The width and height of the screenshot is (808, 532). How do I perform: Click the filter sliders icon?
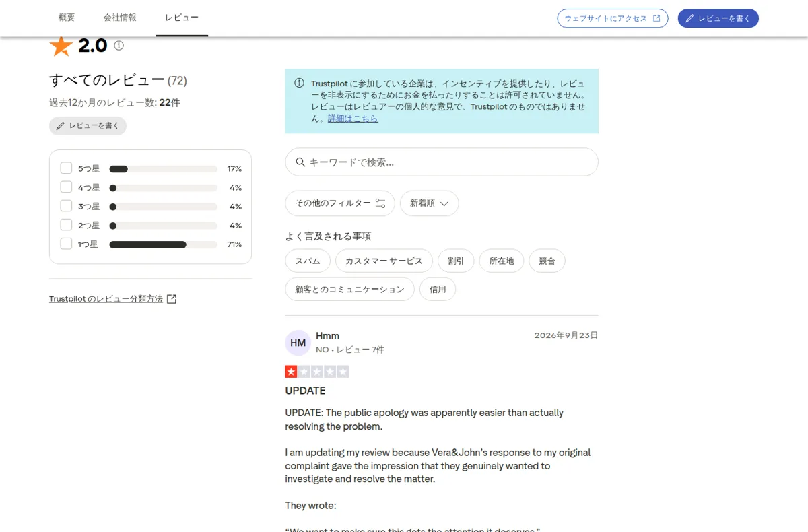pos(380,203)
